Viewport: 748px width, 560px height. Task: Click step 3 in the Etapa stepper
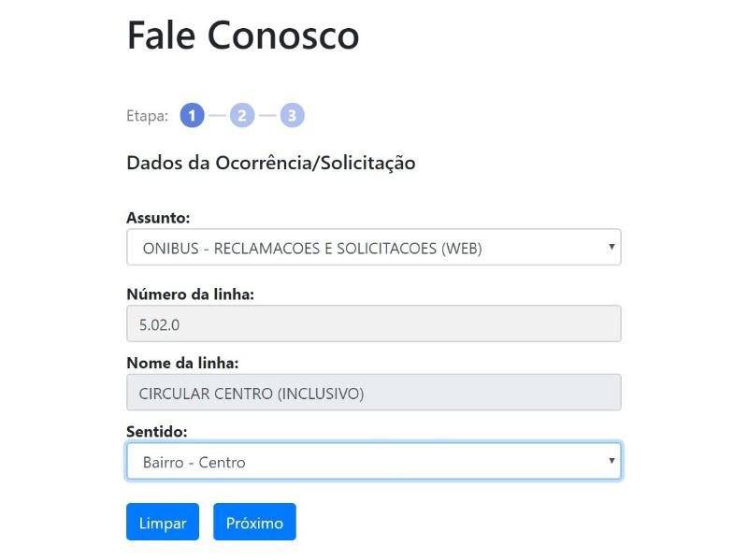pos(291,114)
